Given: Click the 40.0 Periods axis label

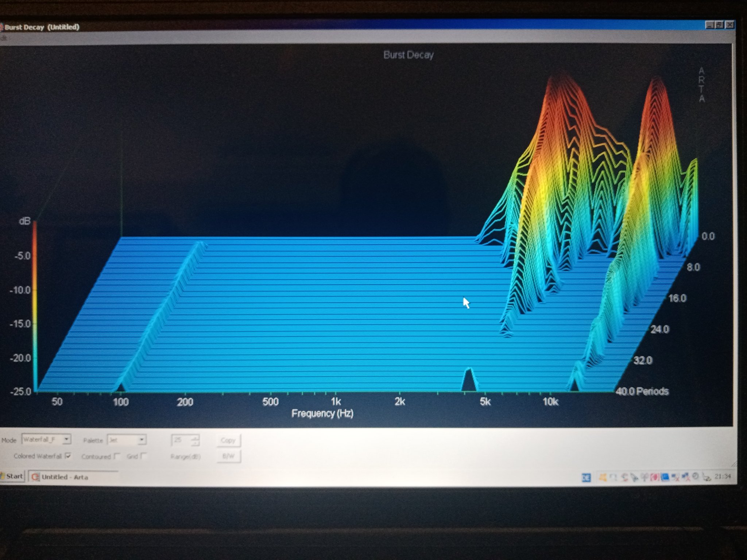Looking at the screenshot, I should click(642, 391).
